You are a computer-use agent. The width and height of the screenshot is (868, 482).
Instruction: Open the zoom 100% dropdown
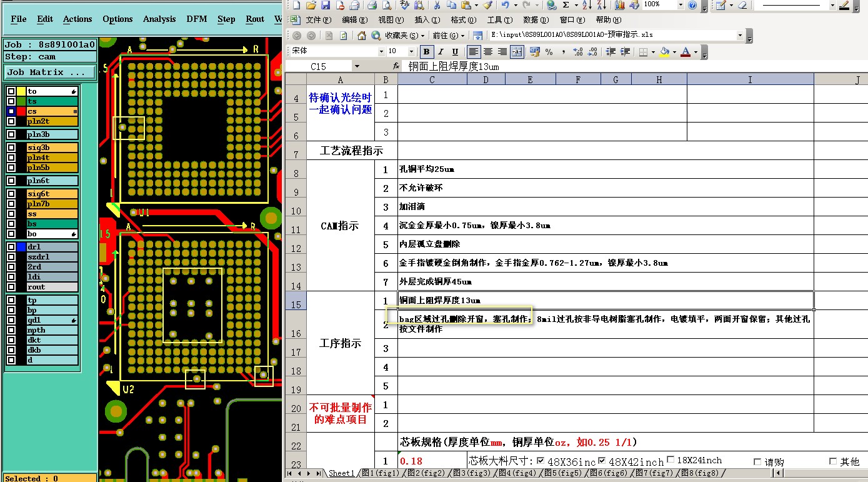click(680, 5)
